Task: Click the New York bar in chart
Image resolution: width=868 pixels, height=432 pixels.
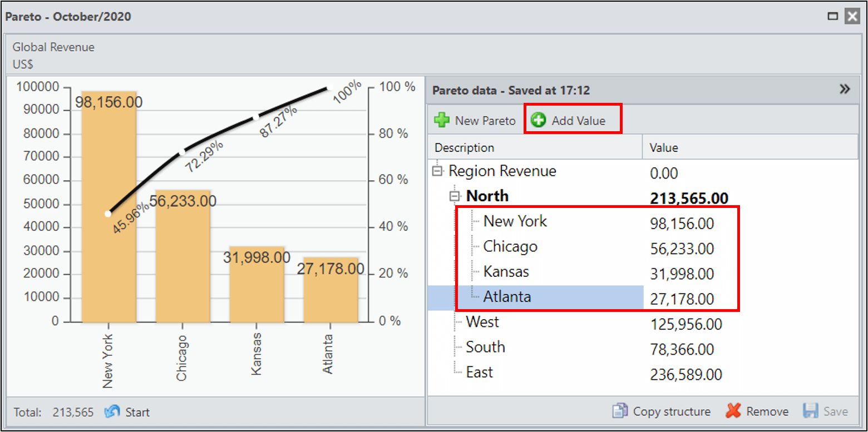Action: click(109, 207)
